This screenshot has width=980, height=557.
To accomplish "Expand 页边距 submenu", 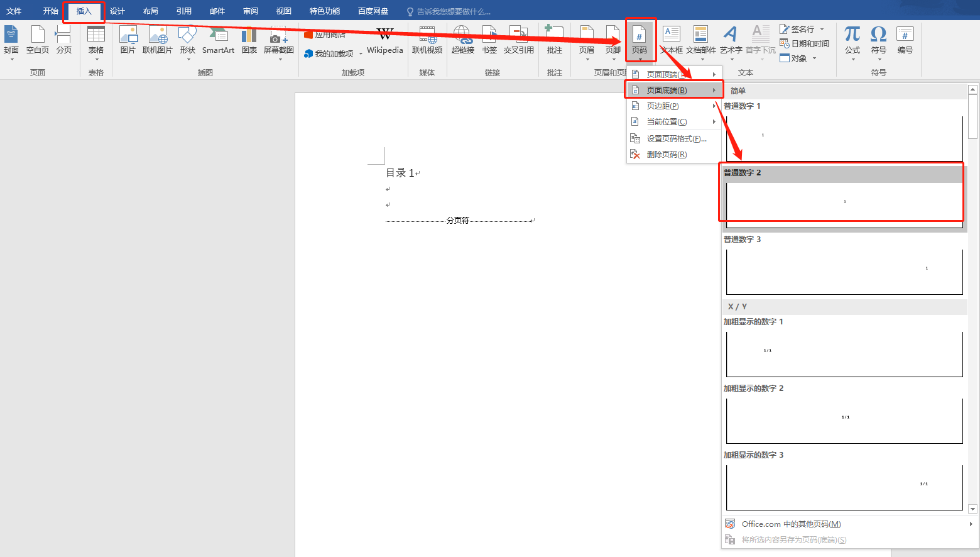I will (674, 106).
